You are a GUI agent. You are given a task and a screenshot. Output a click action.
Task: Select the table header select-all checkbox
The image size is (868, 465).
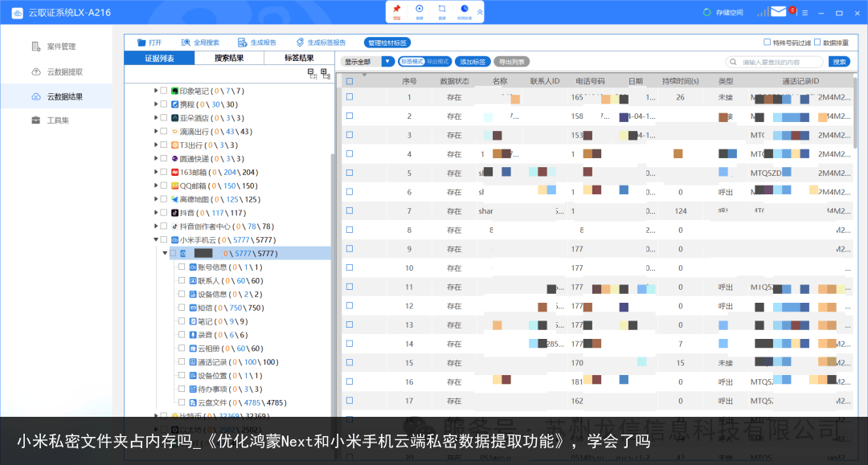pyautogui.click(x=350, y=81)
